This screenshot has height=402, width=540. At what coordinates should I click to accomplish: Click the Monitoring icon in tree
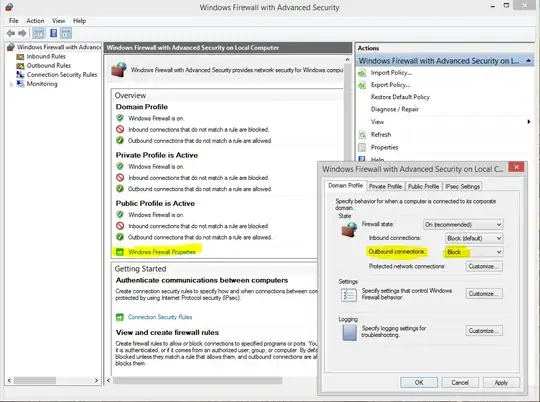click(20, 84)
